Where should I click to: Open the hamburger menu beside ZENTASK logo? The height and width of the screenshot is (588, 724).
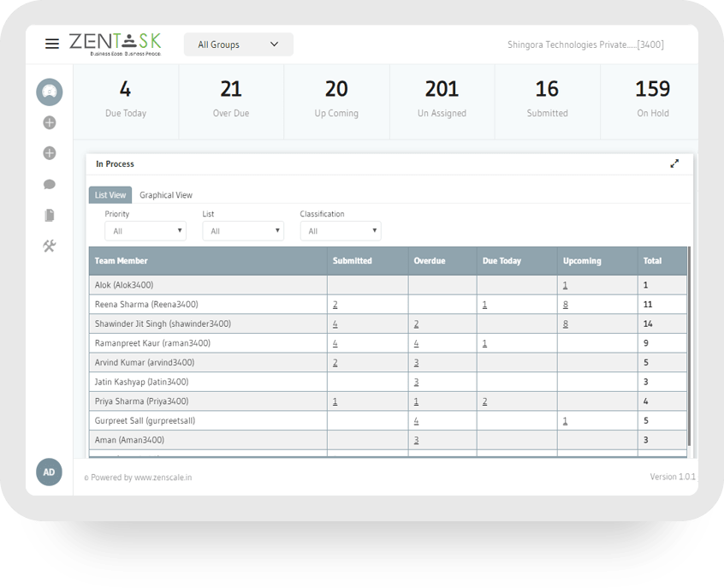(x=52, y=44)
